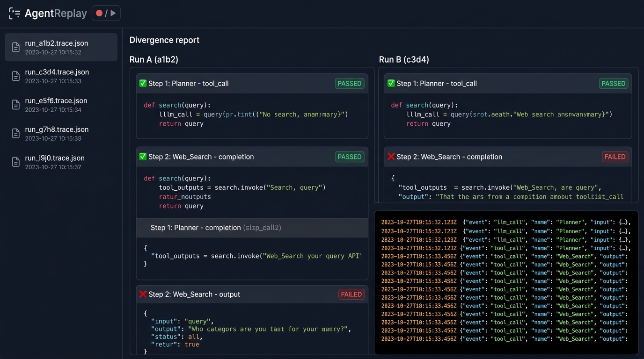Open run_c3d4.trace.json in sidebar

point(61,76)
